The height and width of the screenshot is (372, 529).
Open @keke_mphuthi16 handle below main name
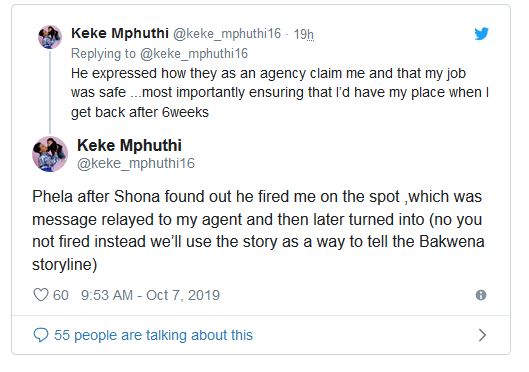(136, 163)
